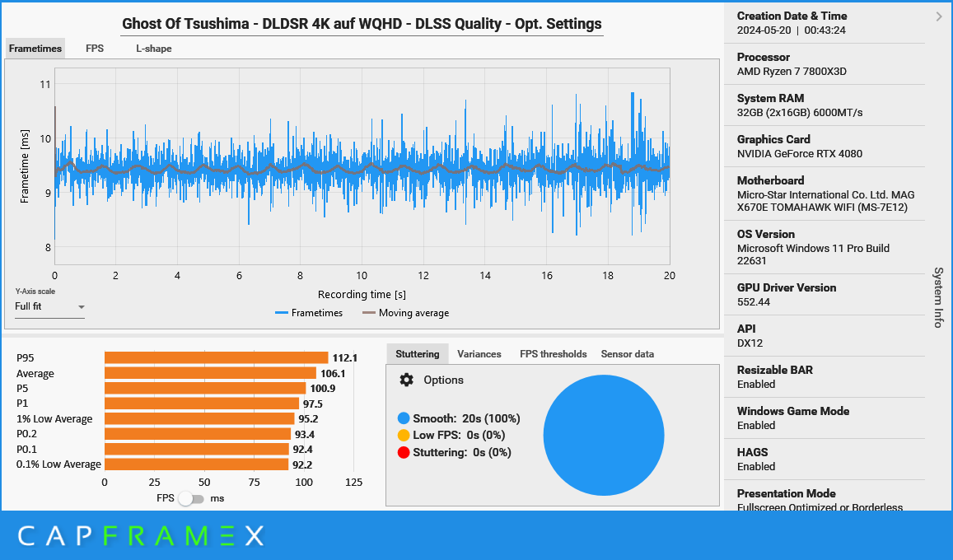Click GPU Driver Version value 552.44
The height and width of the screenshot is (560, 953).
[x=754, y=302]
